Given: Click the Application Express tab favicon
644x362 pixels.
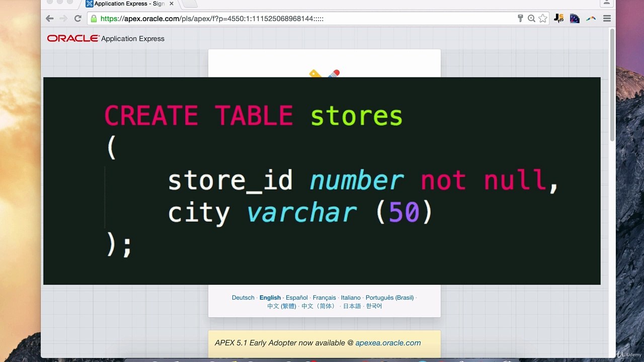Looking at the screenshot, I should tap(90, 4).
